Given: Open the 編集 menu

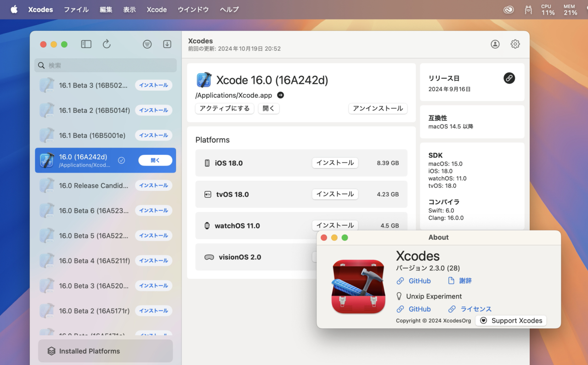Looking at the screenshot, I should [106, 9].
